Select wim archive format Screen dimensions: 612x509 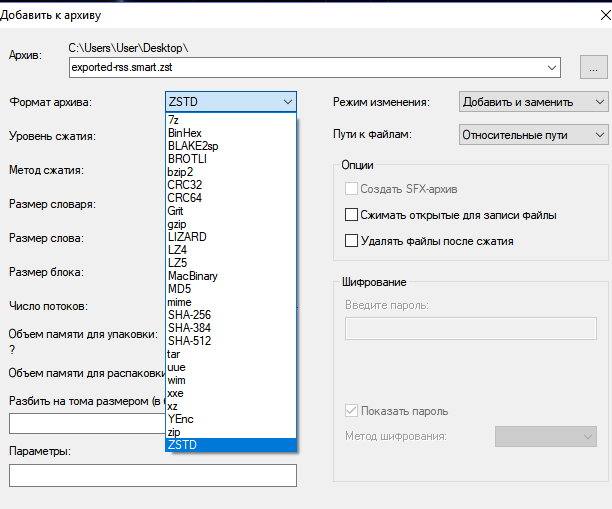tap(231, 380)
